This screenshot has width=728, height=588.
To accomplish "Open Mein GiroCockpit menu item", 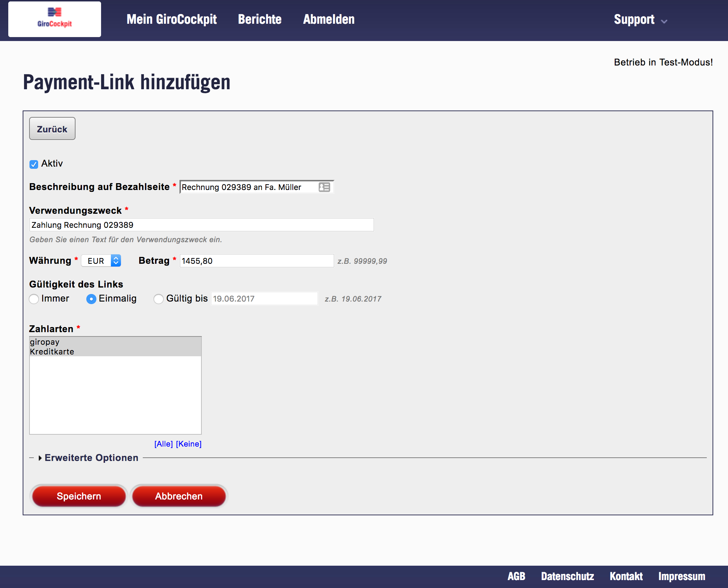I will (172, 19).
